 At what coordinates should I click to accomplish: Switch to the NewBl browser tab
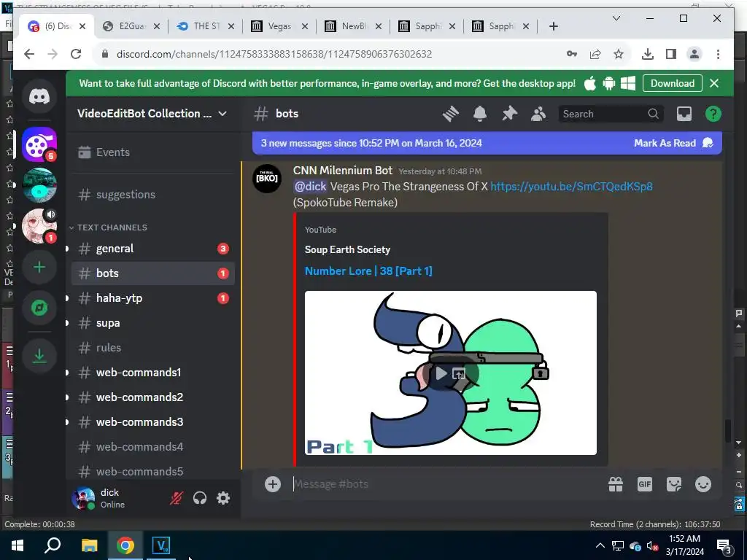pyautogui.click(x=353, y=26)
